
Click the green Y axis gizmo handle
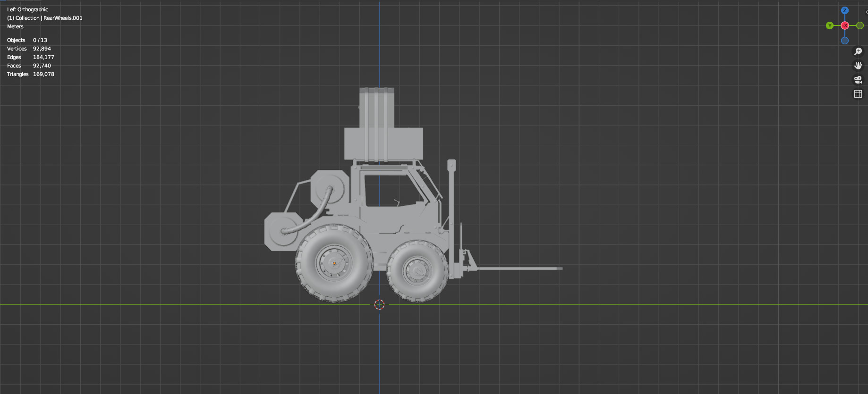(830, 25)
